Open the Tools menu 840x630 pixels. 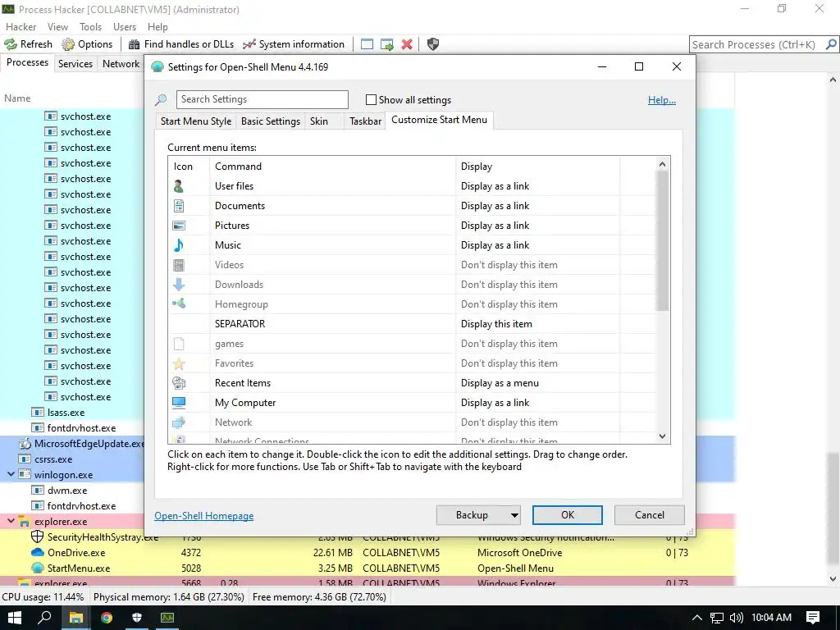pos(90,27)
